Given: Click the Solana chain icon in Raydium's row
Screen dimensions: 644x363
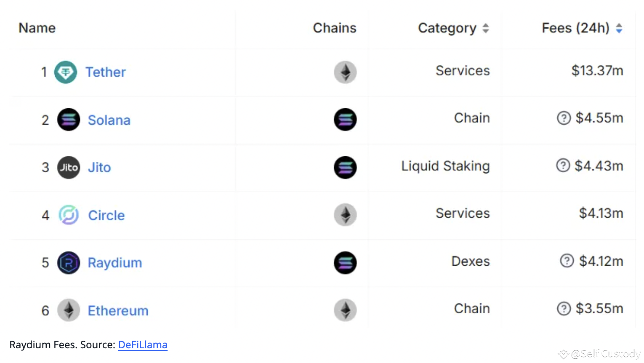Looking at the screenshot, I should pos(345,263).
